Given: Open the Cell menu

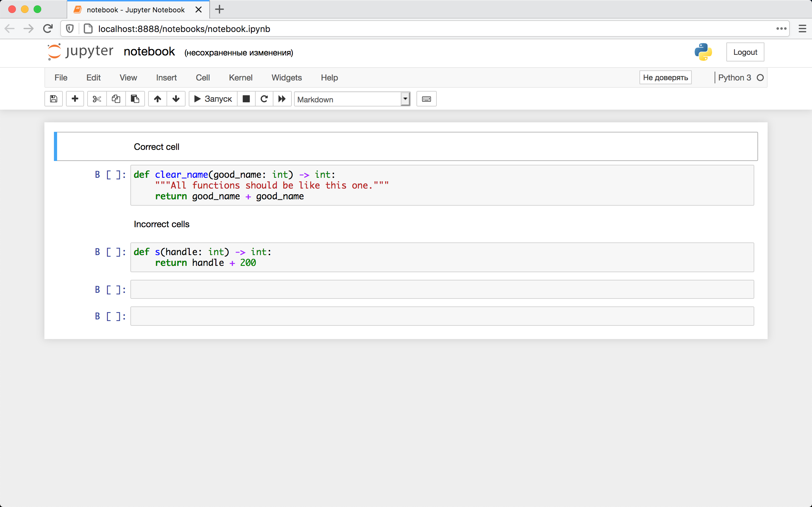Looking at the screenshot, I should (203, 78).
